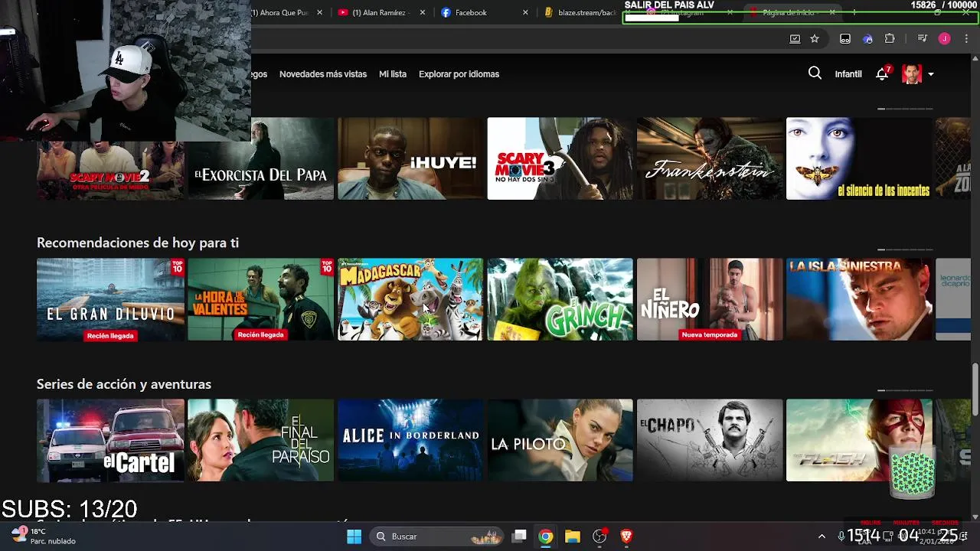Close the Ahora Que Pue tab

tap(320, 12)
